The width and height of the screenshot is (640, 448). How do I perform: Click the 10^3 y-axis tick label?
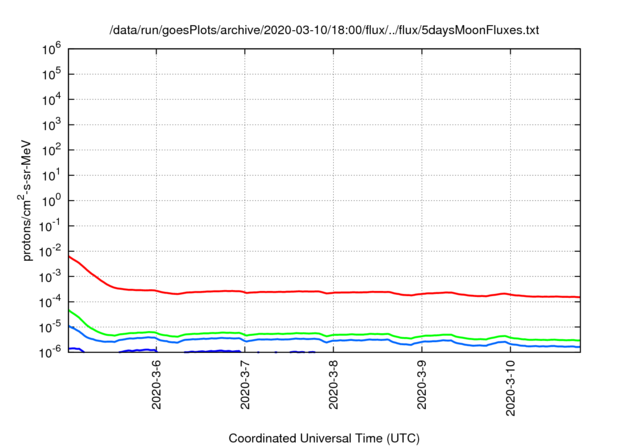pyautogui.click(x=51, y=125)
